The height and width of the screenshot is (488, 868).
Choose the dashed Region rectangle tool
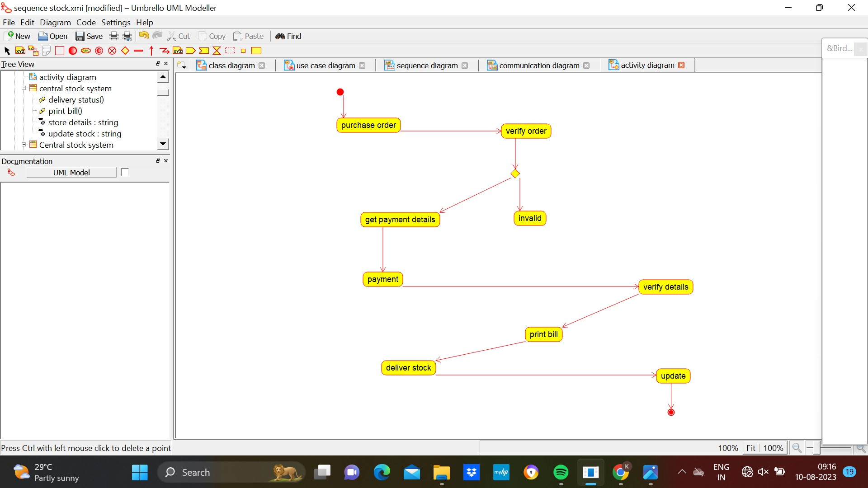[230, 51]
